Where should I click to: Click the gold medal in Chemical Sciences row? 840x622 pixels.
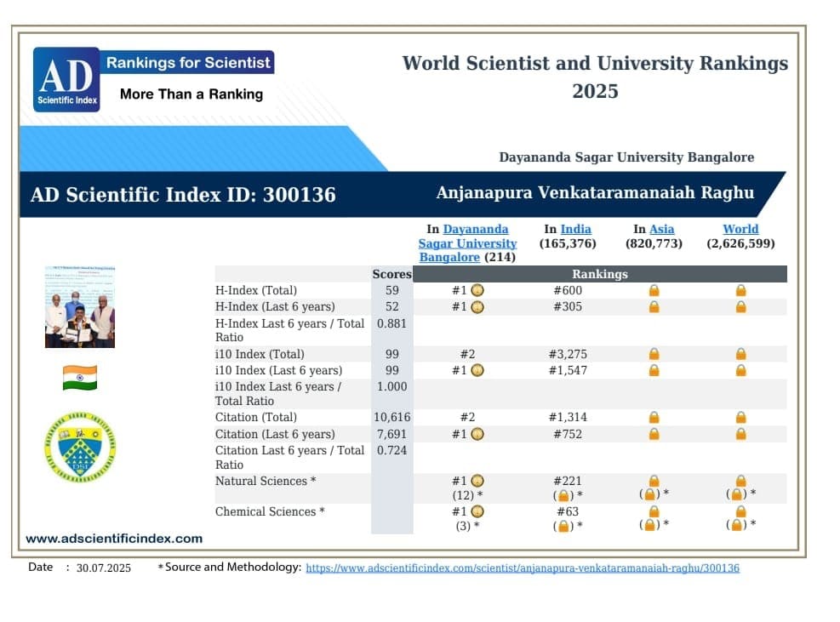click(x=477, y=512)
